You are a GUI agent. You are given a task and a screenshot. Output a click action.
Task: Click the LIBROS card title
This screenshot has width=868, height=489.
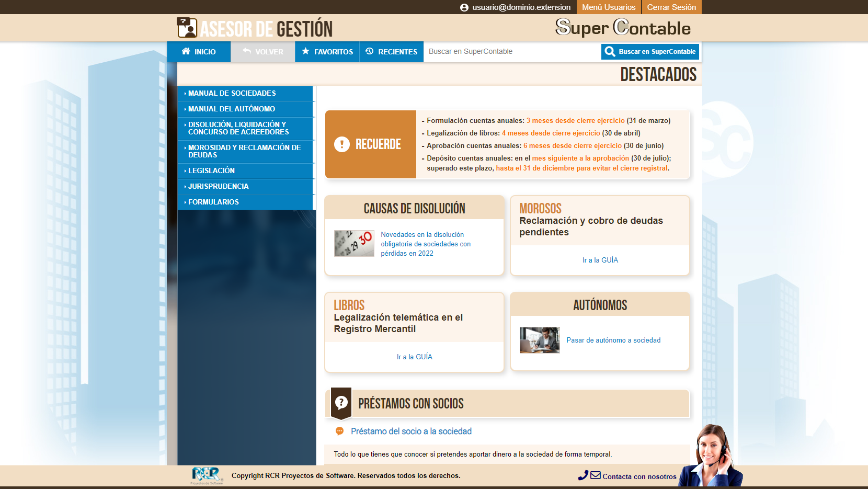pyautogui.click(x=349, y=305)
